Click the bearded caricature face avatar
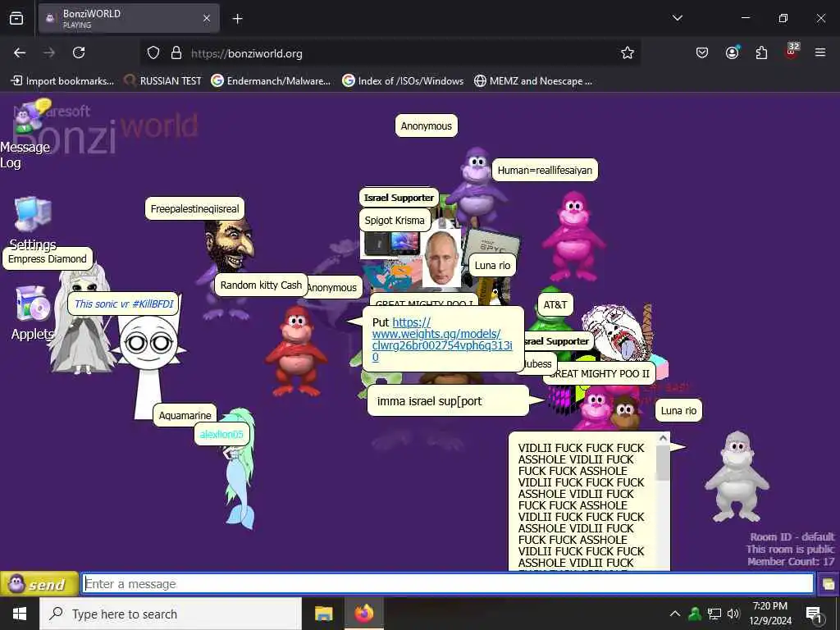 click(230, 245)
